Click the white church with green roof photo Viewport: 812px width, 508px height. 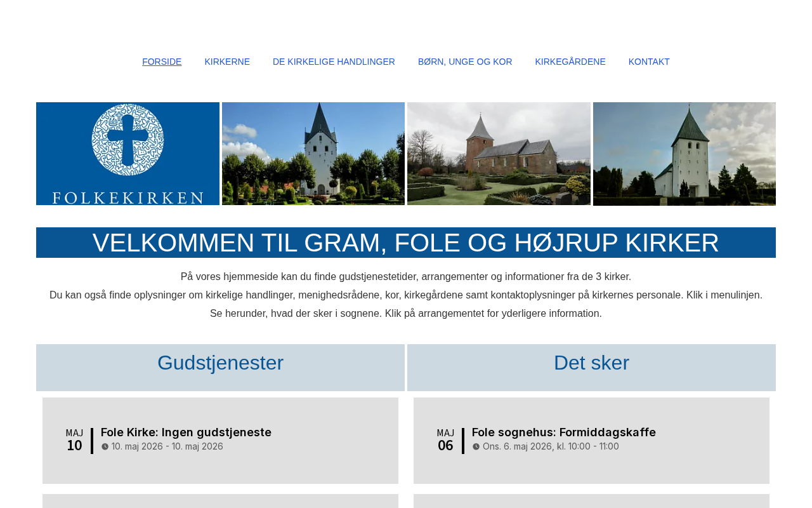[684, 154]
